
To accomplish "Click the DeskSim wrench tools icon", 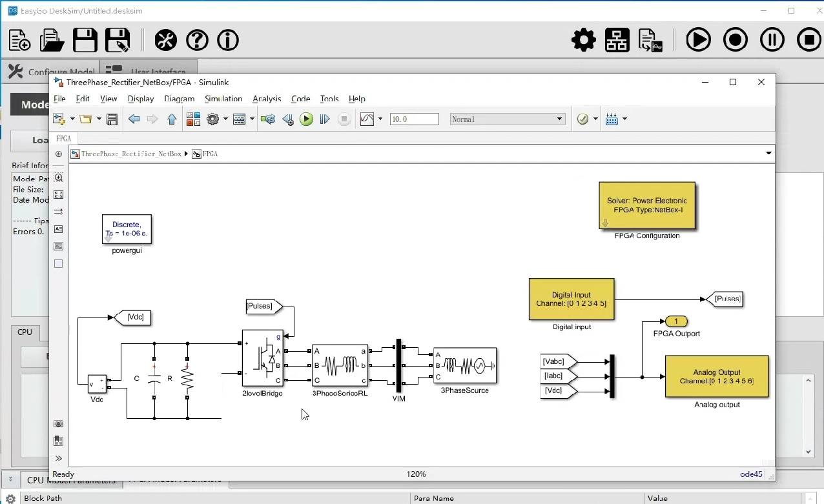I will tap(166, 40).
